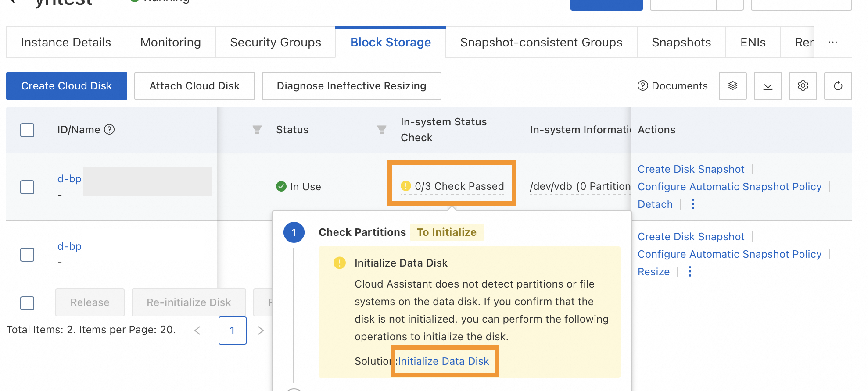Open filter funnel left of Status column
868x391 pixels.
(257, 130)
